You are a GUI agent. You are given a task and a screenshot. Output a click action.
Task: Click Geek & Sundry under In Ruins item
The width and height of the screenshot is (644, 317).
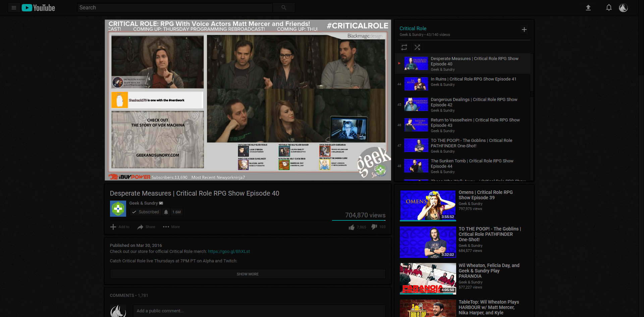coord(443,85)
